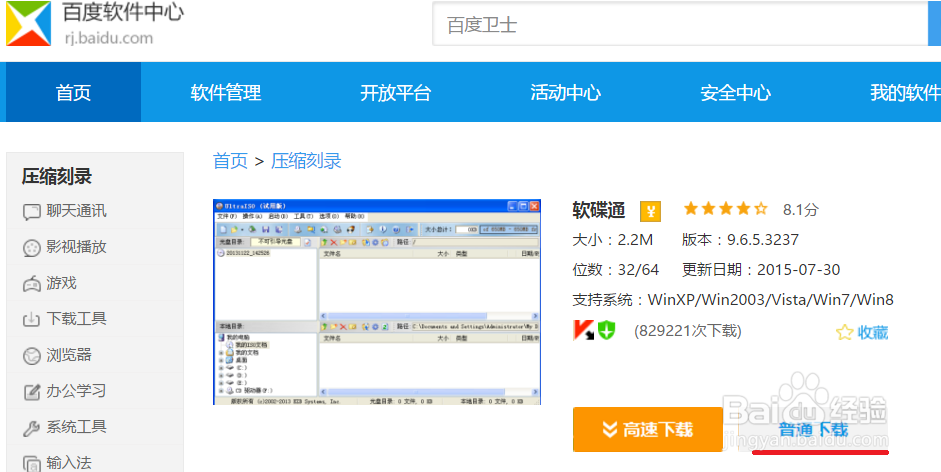
Task: Click the red Kaspersky security icon
Action: [583, 330]
